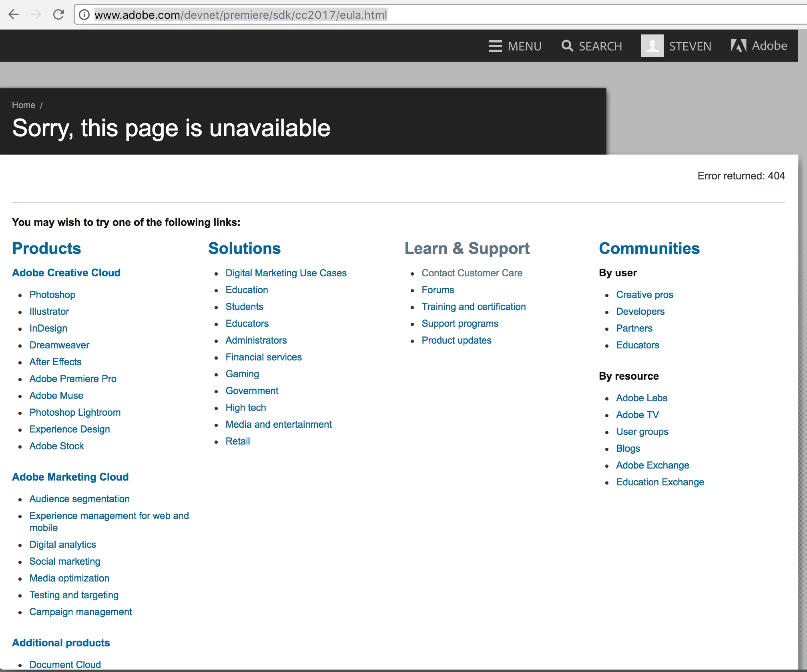Open the Photoshop link
This screenshot has height=672, width=807.
[52, 294]
